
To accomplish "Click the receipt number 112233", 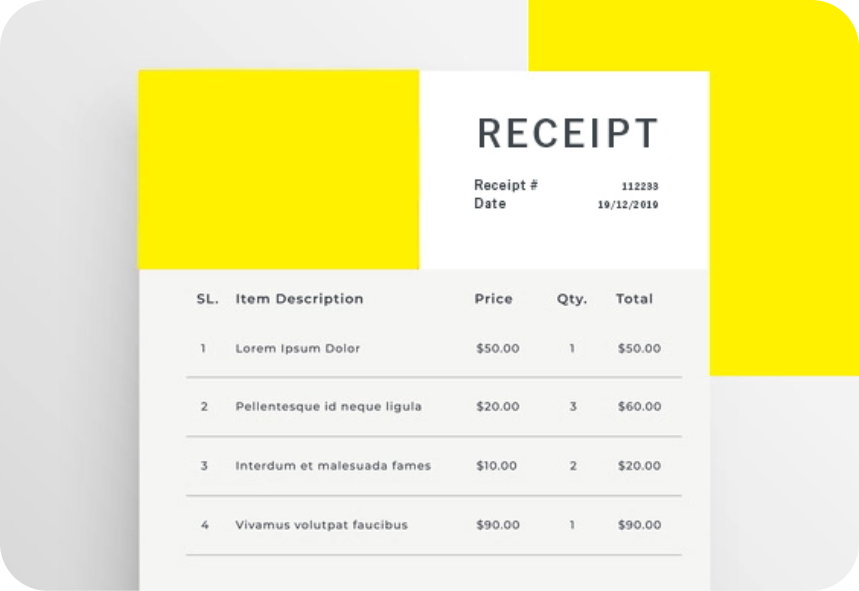I will (x=640, y=186).
